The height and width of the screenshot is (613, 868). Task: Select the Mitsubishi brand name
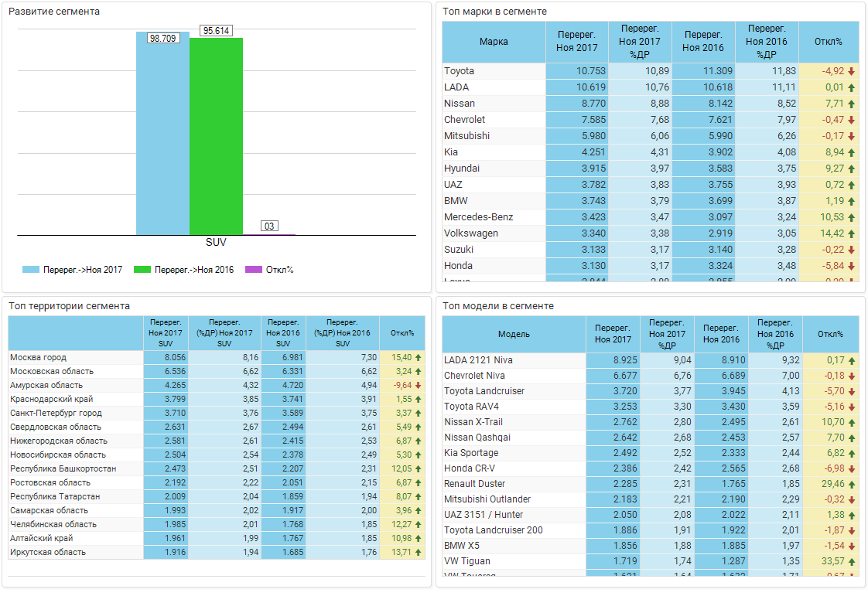tap(466, 136)
